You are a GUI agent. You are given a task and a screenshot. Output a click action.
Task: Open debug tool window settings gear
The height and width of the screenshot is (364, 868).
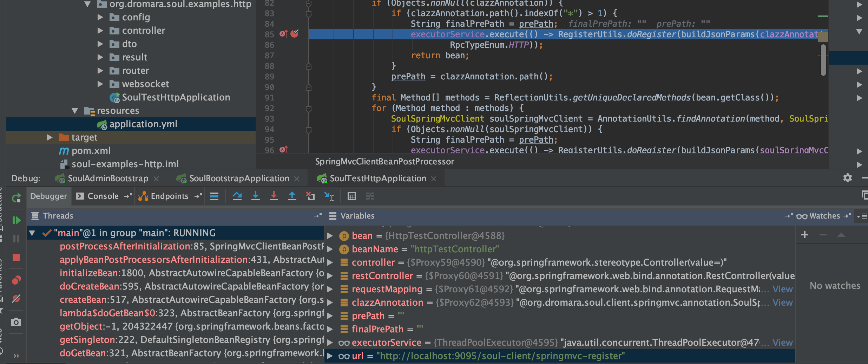(x=848, y=178)
